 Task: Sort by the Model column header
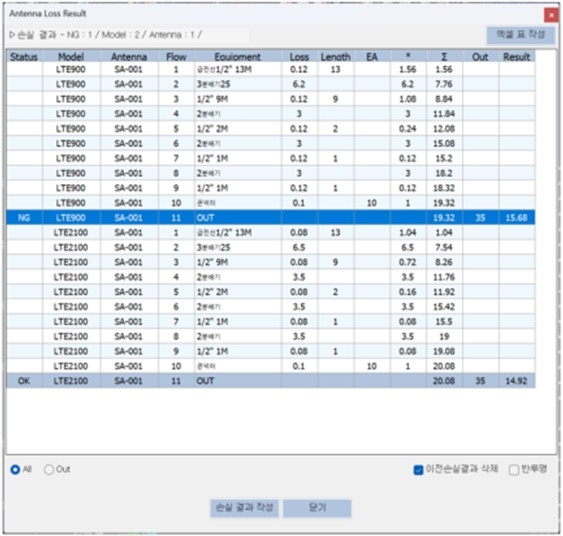pyautogui.click(x=71, y=57)
